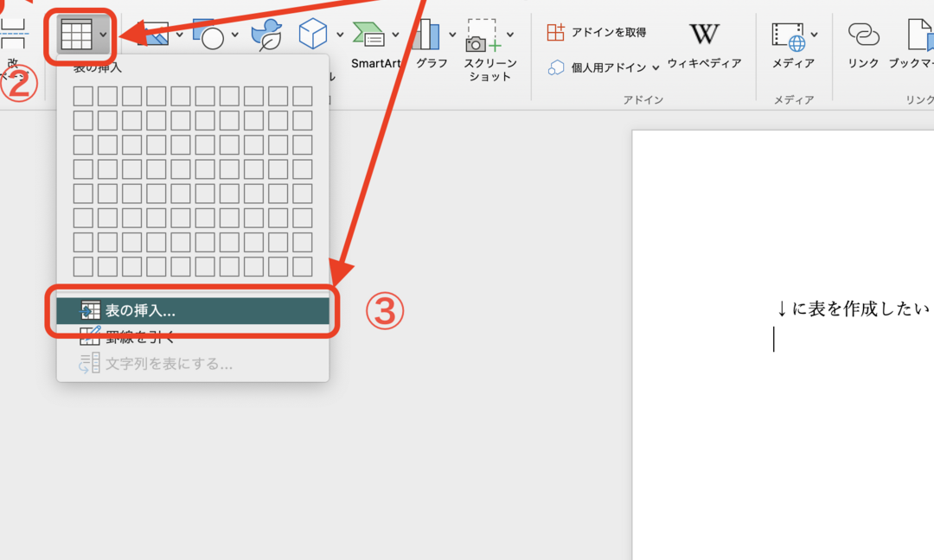The image size is (934, 560).
Task: Expand the Shapes dropdown chevron
Action: tap(235, 33)
